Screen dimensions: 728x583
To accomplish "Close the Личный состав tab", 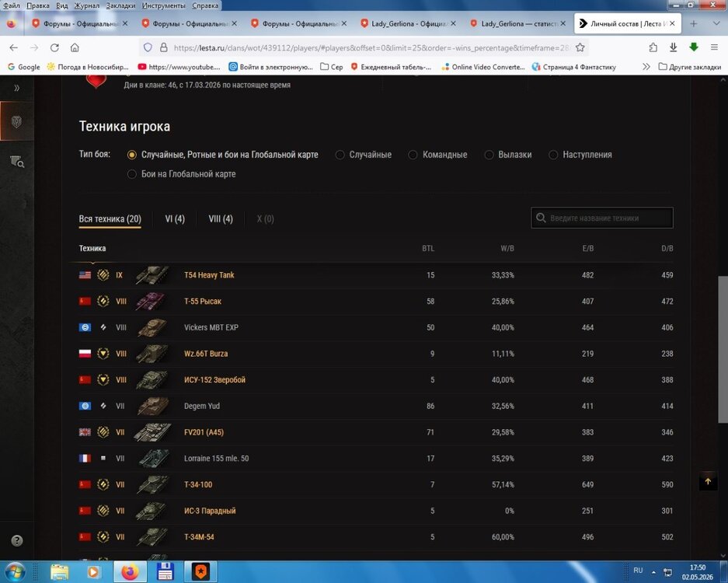I will pyautogui.click(x=672, y=23).
